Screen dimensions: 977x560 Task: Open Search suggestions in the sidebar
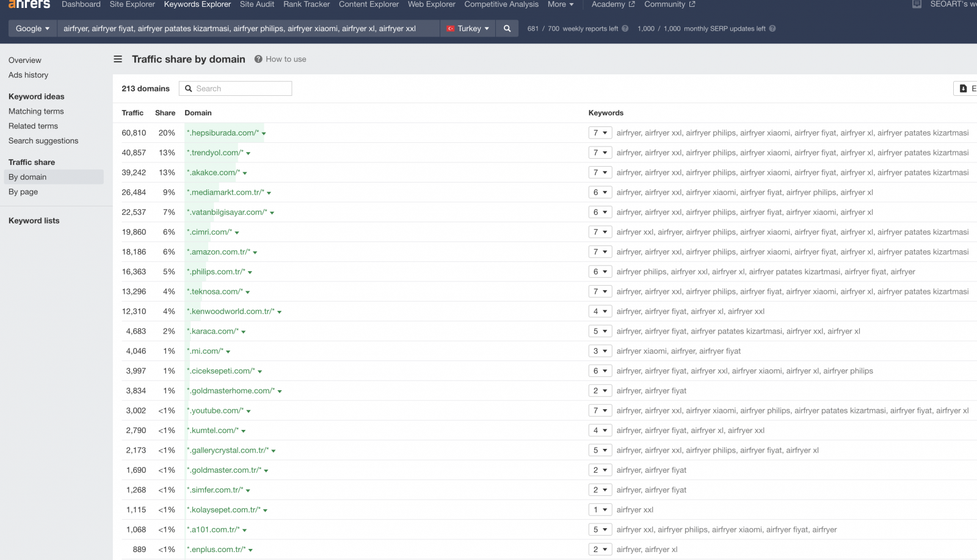(43, 140)
